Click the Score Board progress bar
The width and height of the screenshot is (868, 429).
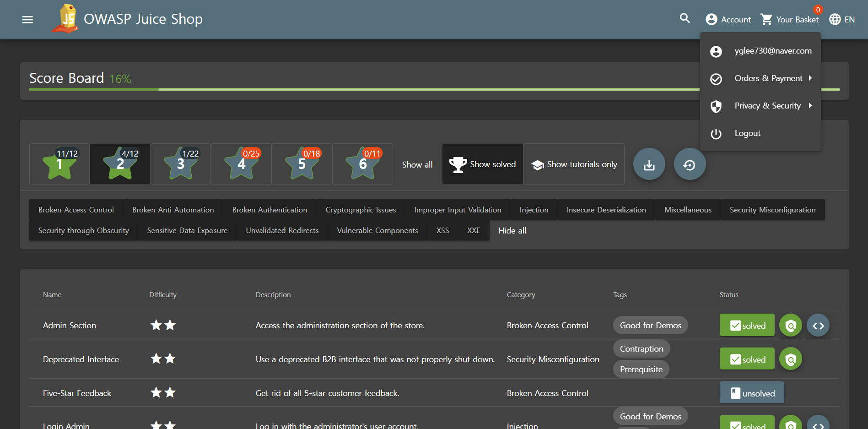(x=434, y=89)
